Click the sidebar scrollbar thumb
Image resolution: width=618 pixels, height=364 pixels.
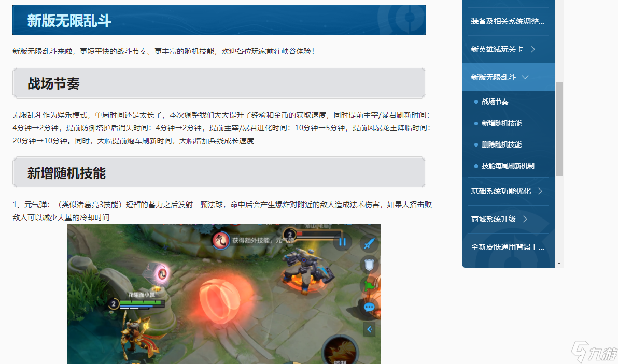(x=559, y=129)
